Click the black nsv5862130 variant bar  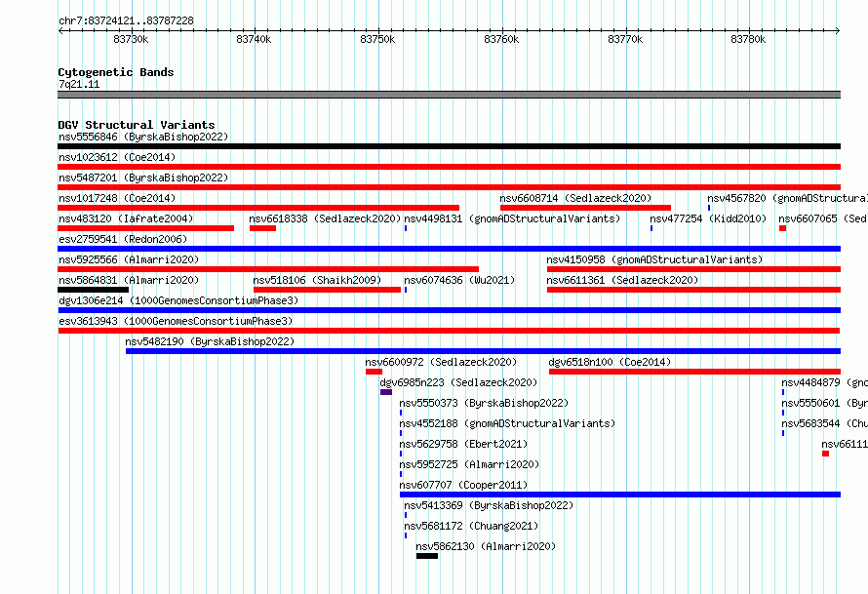(427, 556)
